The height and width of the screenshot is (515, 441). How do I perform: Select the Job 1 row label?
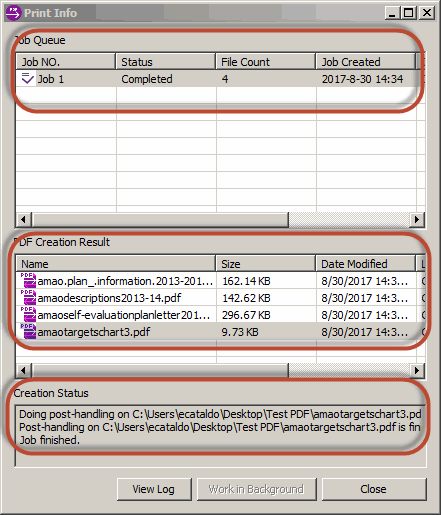coord(51,79)
